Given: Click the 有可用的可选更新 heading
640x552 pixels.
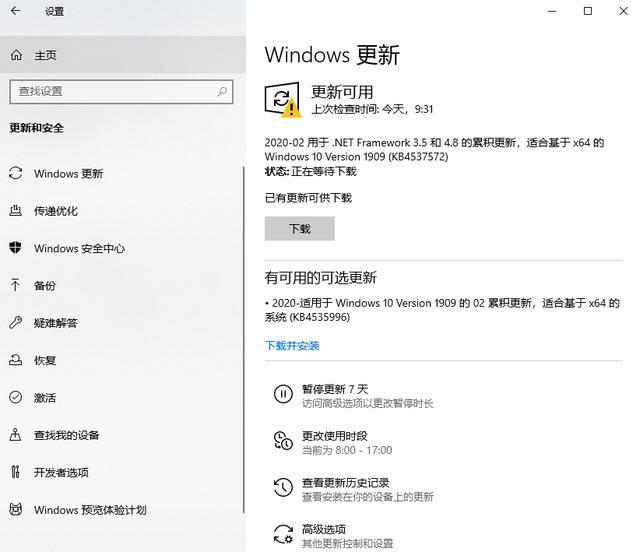Looking at the screenshot, I should tap(320, 278).
